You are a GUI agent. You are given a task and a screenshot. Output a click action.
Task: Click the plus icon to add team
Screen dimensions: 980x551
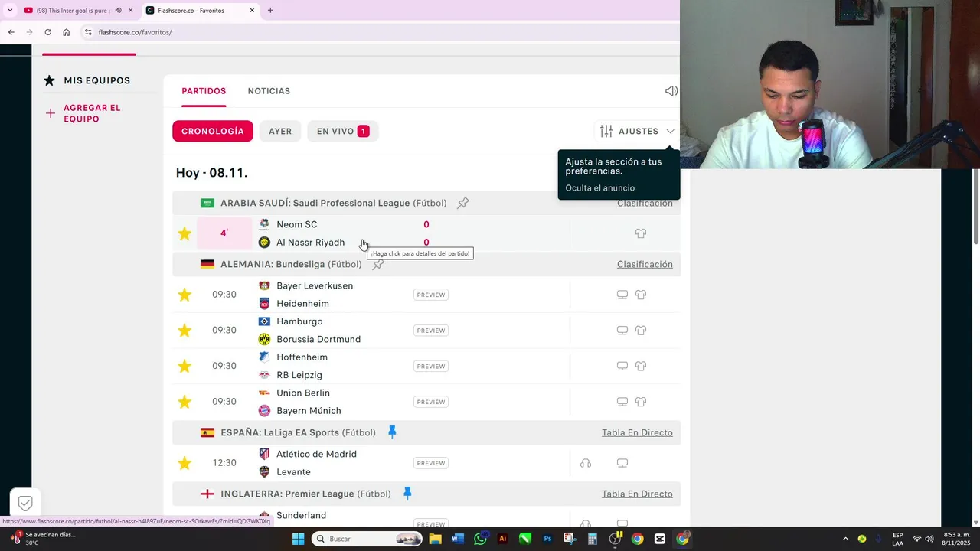click(51, 113)
